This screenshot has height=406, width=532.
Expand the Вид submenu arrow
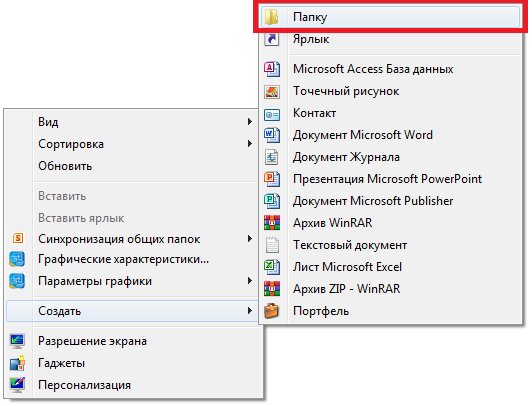[250, 122]
